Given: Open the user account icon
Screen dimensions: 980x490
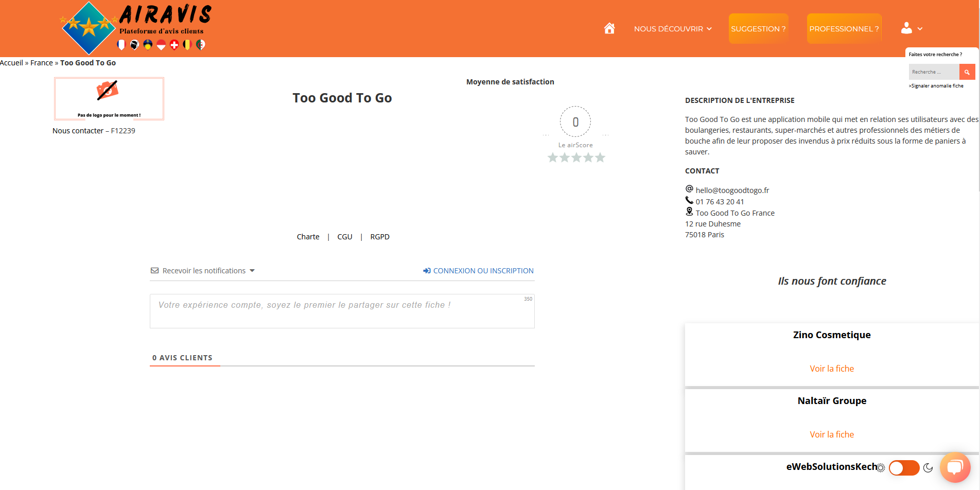Looking at the screenshot, I should [906, 28].
